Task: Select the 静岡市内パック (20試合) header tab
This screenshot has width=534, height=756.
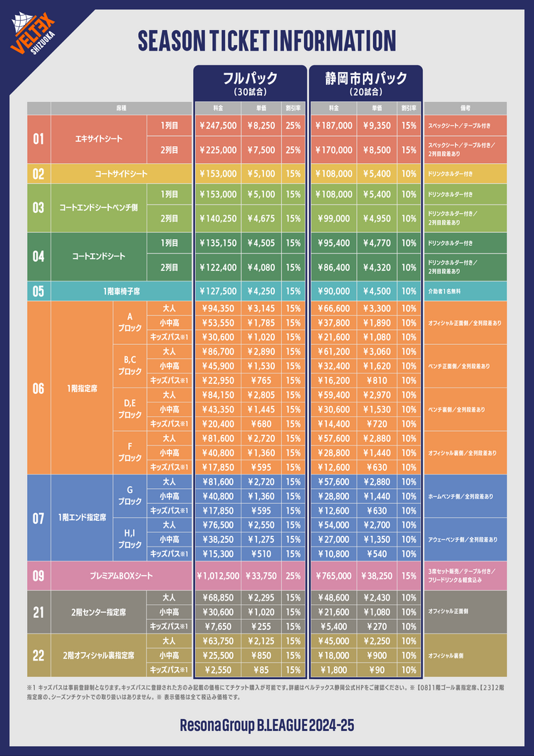Action: [x=366, y=83]
